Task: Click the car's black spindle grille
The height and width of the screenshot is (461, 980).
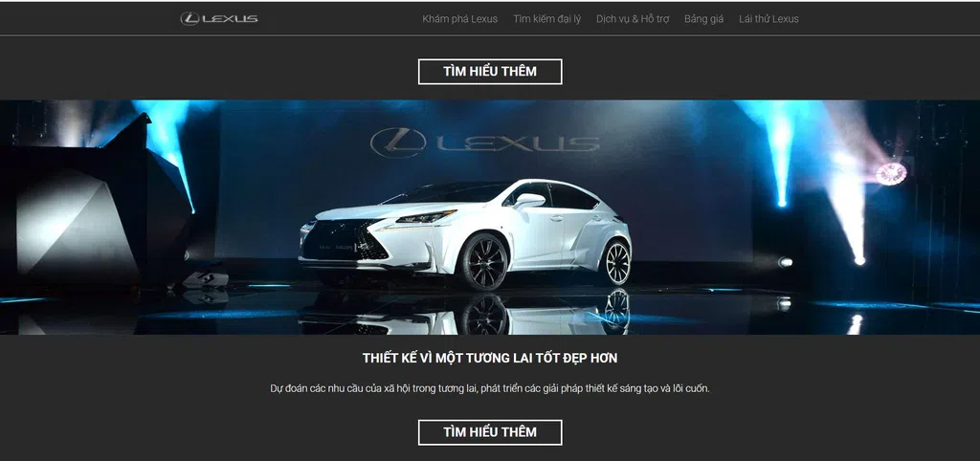Action: 344,239
